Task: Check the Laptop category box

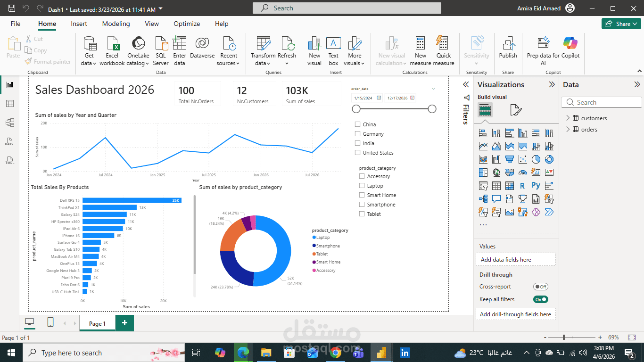Action: tap(362, 186)
